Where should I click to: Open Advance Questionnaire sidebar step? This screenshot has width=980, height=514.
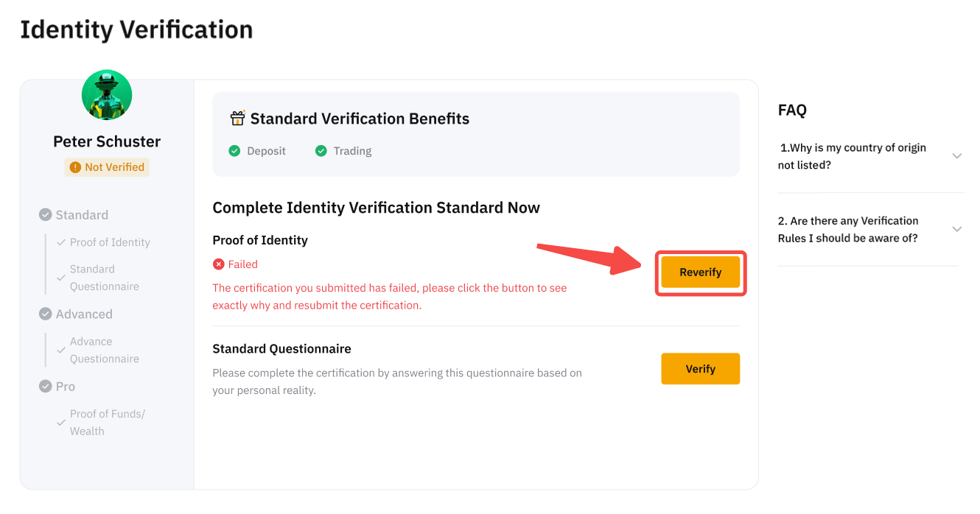click(x=104, y=350)
